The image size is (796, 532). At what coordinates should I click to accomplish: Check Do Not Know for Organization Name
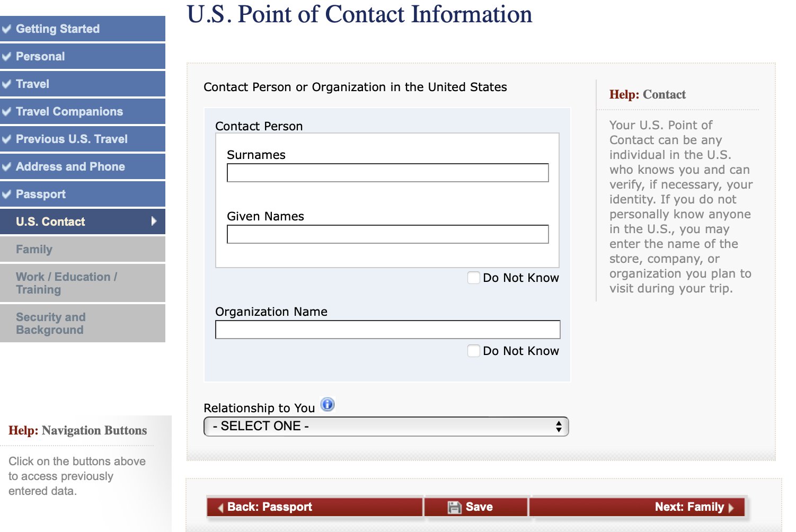[x=474, y=351]
